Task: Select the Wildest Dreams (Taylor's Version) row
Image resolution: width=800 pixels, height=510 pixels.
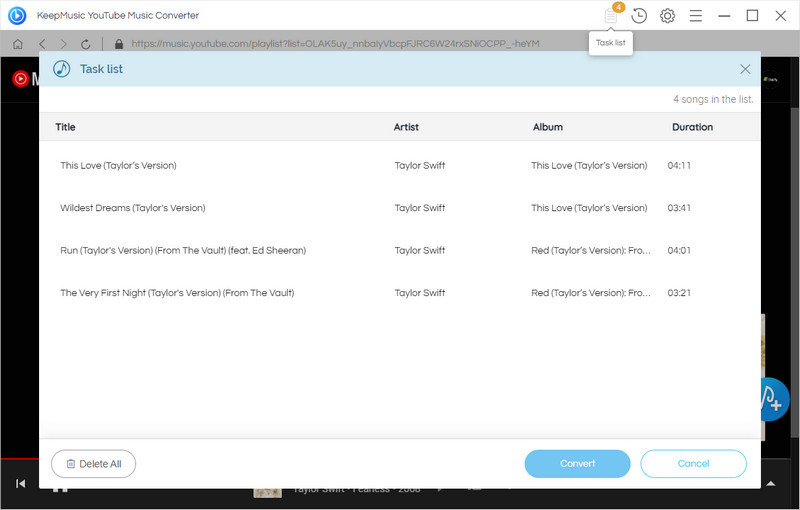Action: pyautogui.click(x=399, y=208)
